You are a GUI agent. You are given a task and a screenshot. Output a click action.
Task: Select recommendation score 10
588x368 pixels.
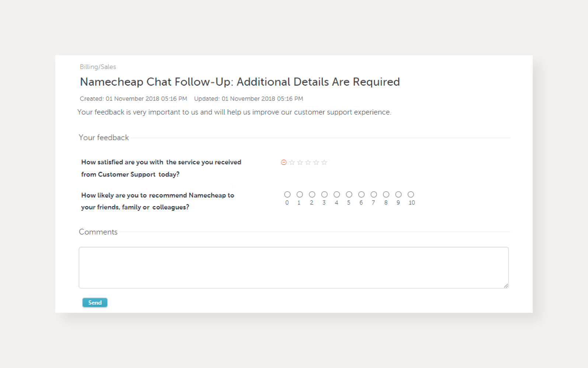410,194
